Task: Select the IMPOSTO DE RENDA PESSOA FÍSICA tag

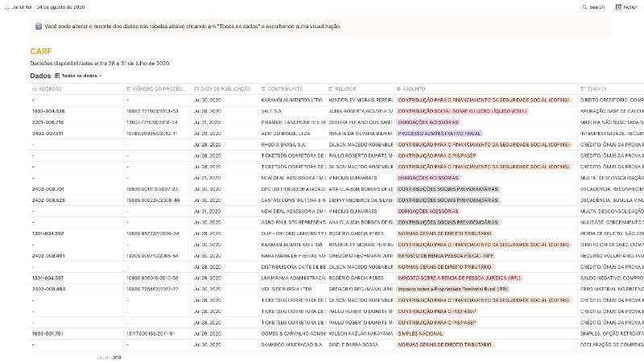Action: 445,256
